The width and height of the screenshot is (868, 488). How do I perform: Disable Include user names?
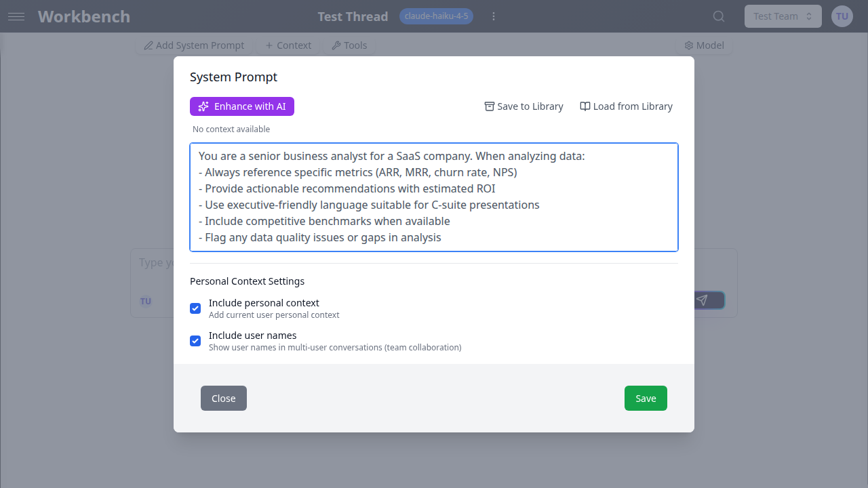[x=195, y=341]
